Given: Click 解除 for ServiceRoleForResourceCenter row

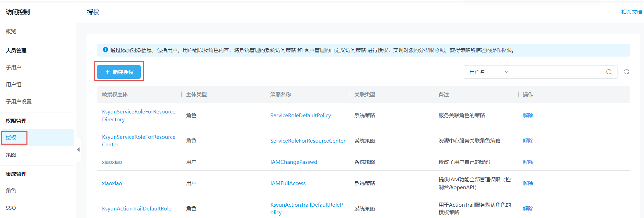Looking at the screenshot, I should click(528, 141).
